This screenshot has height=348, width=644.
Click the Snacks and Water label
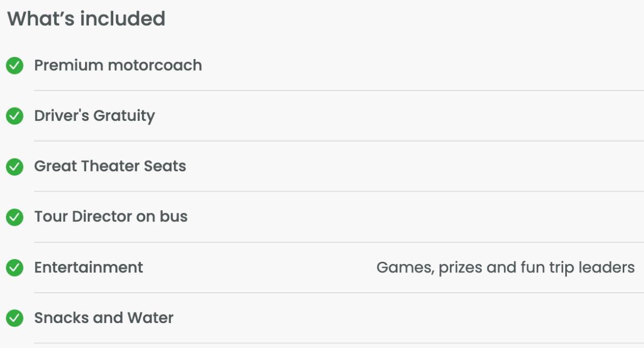tap(104, 318)
